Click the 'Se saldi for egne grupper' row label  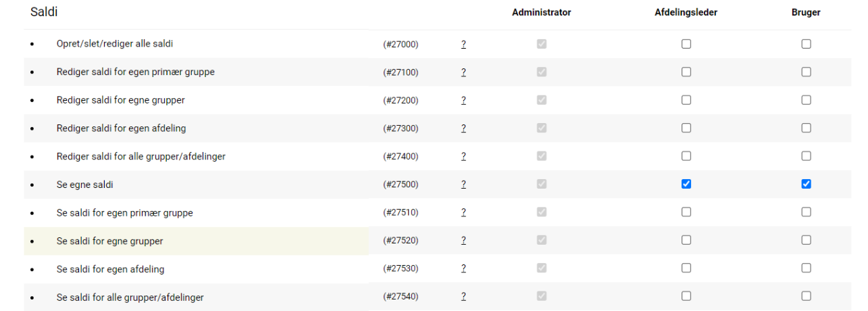pyautogui.click(x=109, y=241)
